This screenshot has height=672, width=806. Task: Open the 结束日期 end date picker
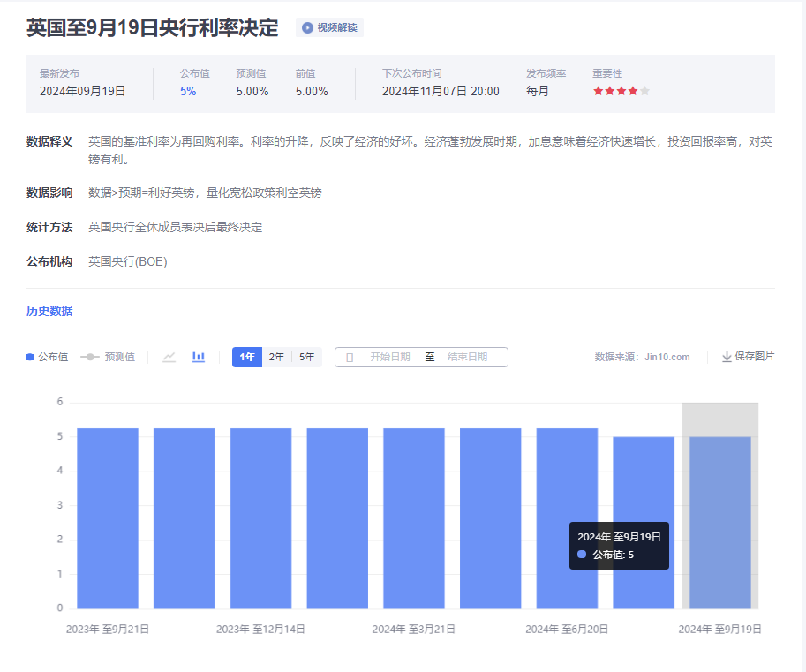(x=467, y=357)
